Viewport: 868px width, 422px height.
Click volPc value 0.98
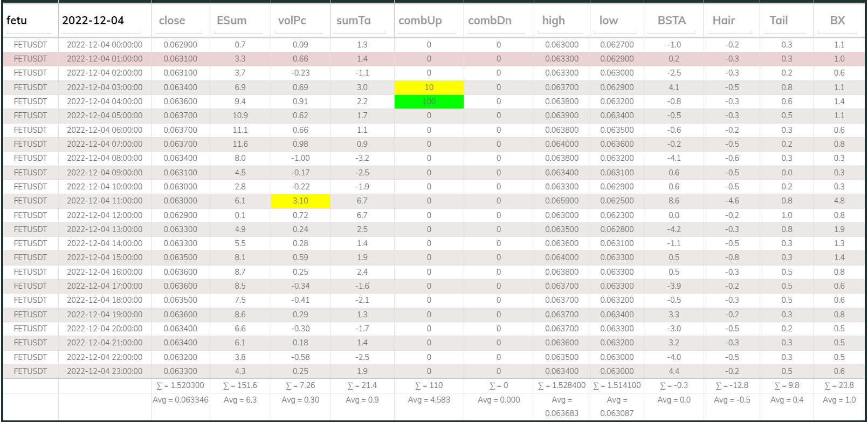(300, 144)
